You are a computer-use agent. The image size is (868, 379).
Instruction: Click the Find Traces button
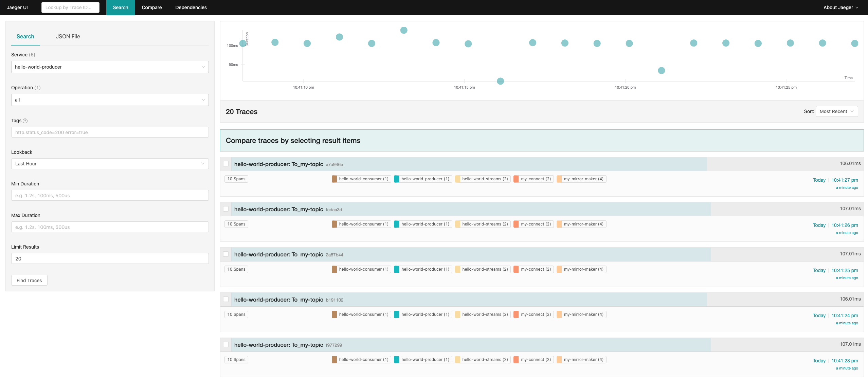point(29,281)
